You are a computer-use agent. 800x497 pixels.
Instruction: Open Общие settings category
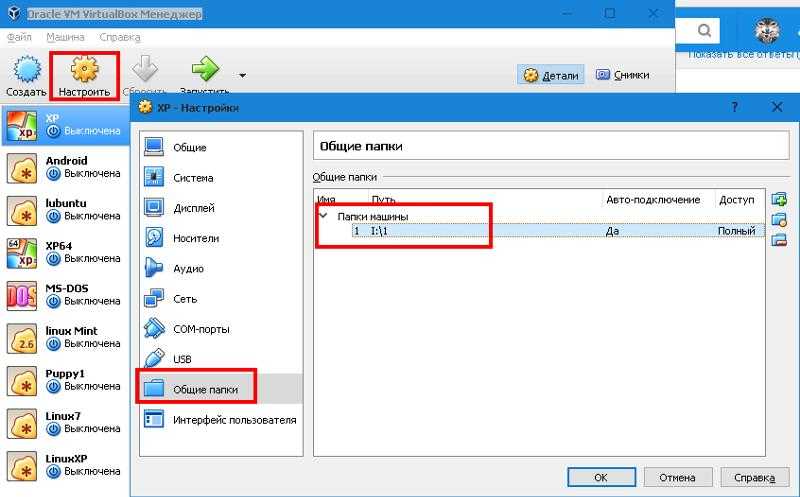221,147
